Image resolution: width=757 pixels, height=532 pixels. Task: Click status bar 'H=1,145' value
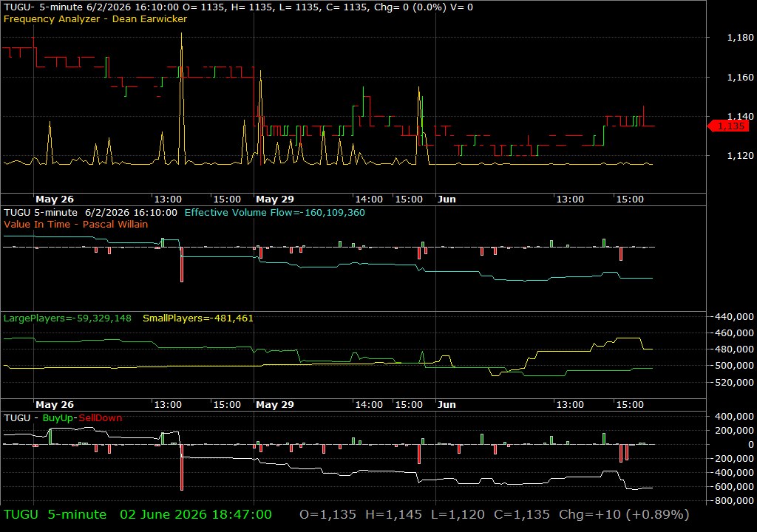point(393,514)
